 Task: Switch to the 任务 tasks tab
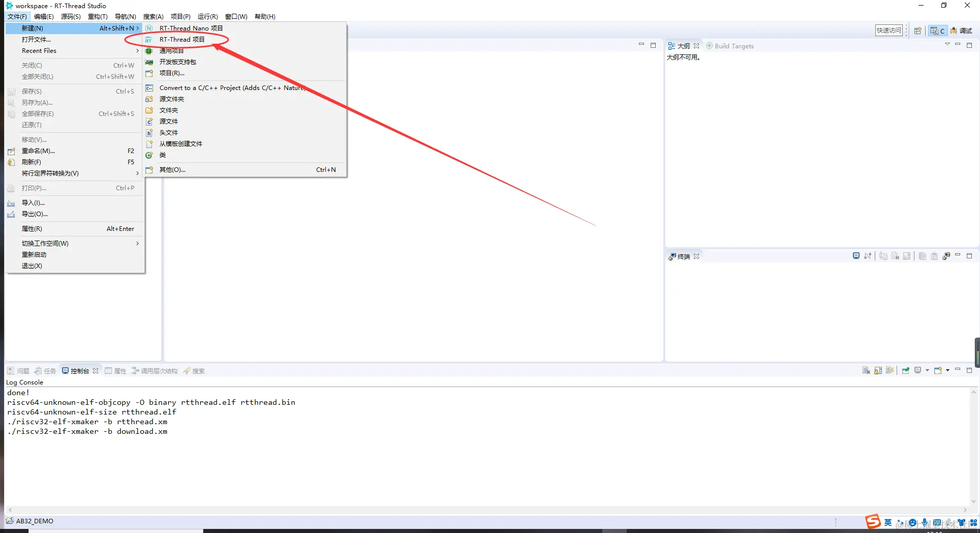tap(45, 371)
